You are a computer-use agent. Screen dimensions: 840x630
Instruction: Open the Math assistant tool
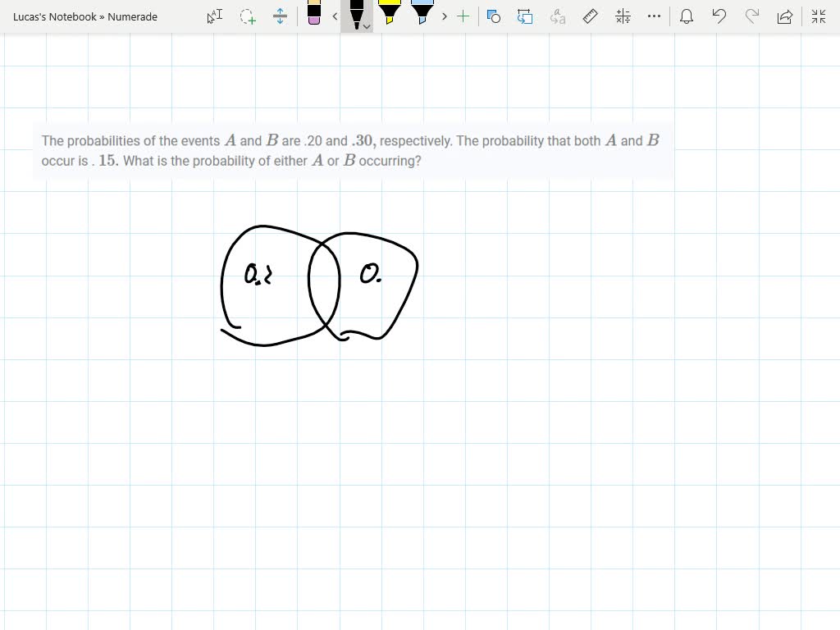click(622, 16)
